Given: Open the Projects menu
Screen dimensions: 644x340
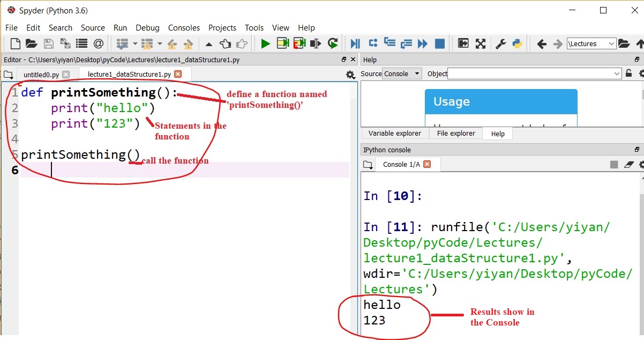Looking at the screenshot, I should [x=222, y=27].
